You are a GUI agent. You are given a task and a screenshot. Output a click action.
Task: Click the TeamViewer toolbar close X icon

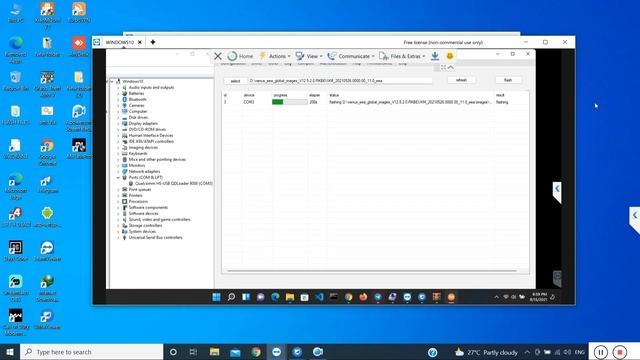(x=218, y=56)
